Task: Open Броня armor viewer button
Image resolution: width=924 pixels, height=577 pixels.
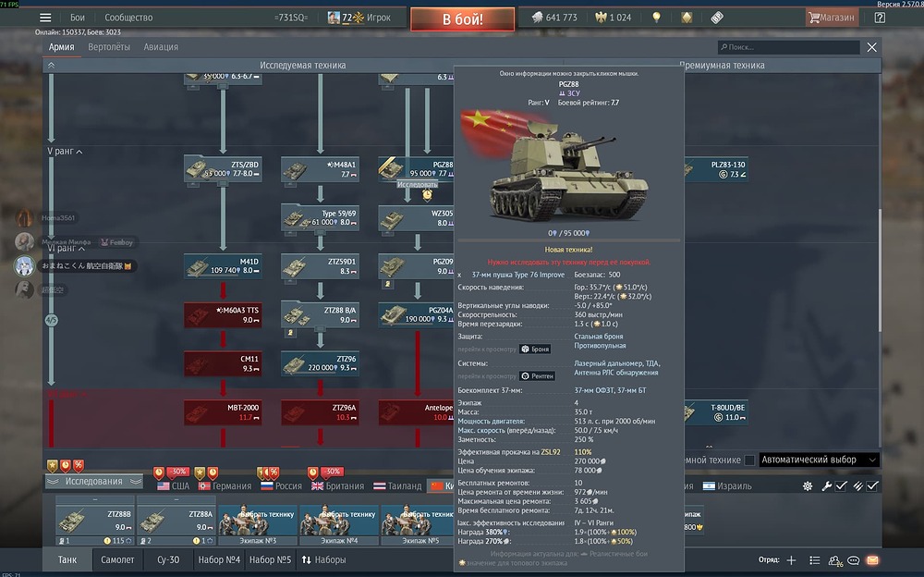Action: coord(535,350)
